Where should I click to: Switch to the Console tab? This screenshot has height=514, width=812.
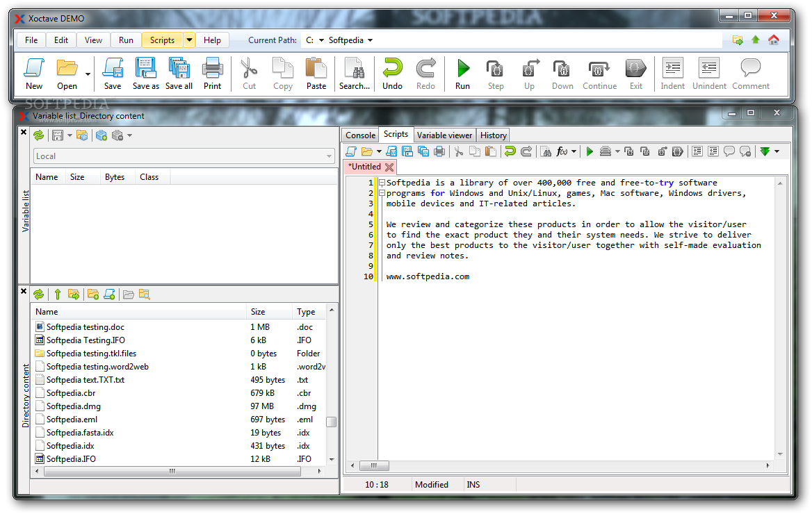360,135
